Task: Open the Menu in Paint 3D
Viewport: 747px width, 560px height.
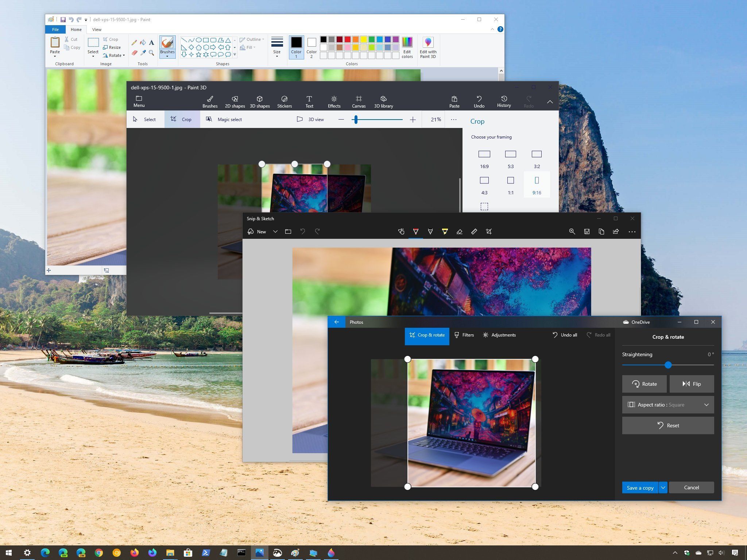Action: pos(139,101)
